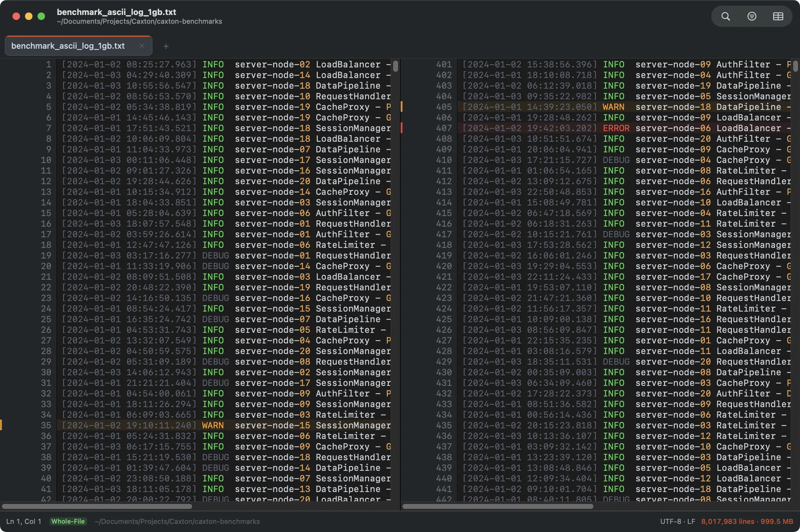Select the ERROR line 407 entry
The height and width of the screenshot is (532, 800).
[624, 128]
